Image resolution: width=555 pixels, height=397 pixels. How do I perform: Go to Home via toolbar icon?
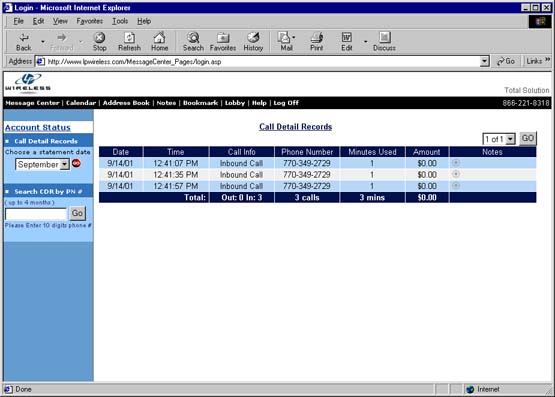point(159,42)
